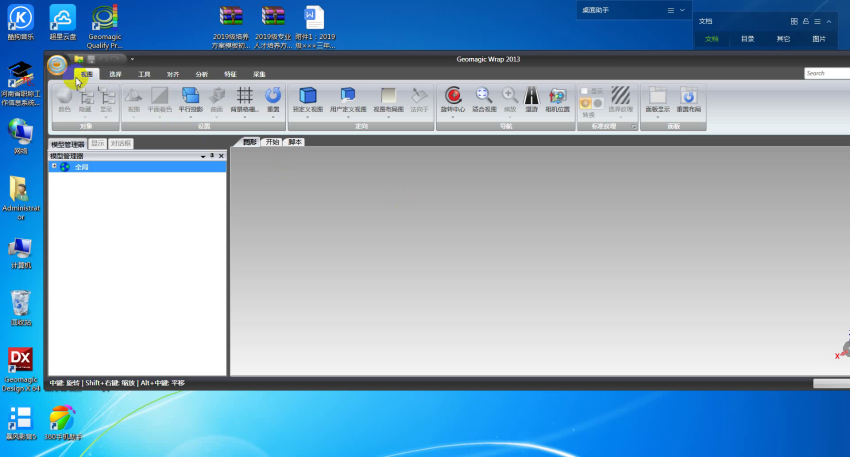Switch to the 选择 ribbon tab
Screen dimensions: 850x457
(x=115, y=74)
